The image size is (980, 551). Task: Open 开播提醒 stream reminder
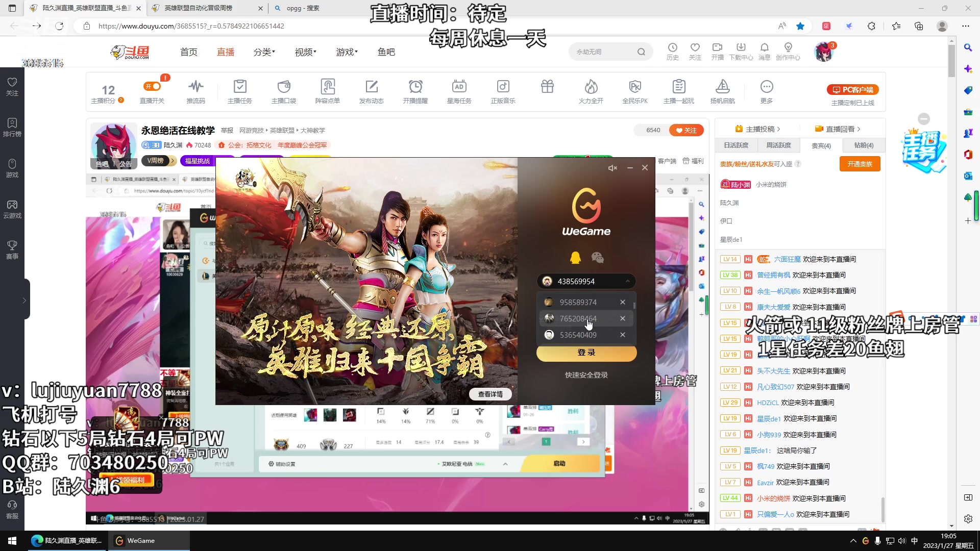tap(415, 91)
